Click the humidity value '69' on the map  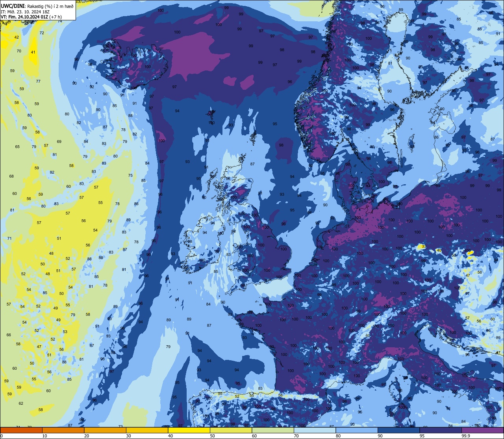click(x=59, y=142)
